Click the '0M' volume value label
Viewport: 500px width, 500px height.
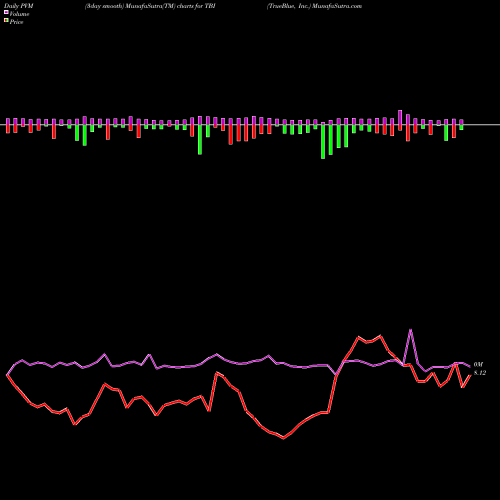(478, 365)
